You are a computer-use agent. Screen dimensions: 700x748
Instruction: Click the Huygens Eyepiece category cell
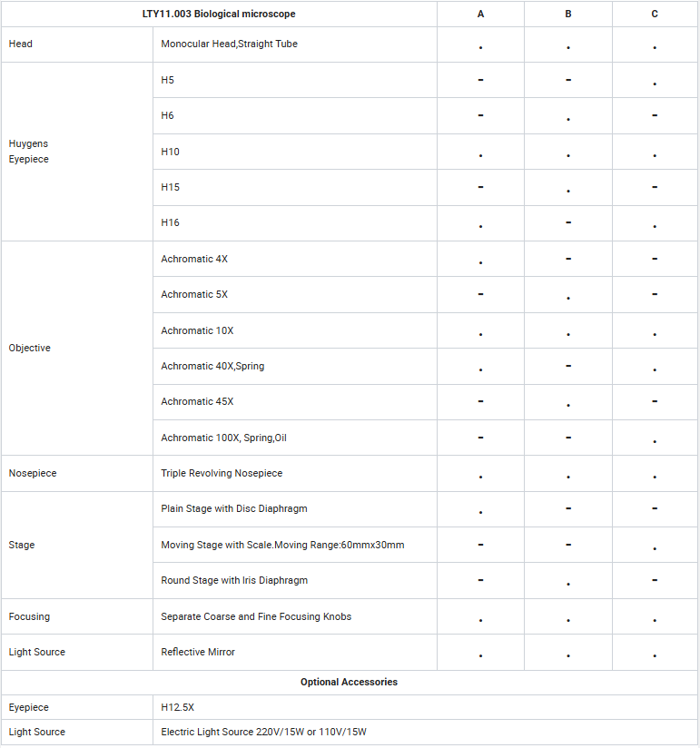pyautogui.click(x=77, y=152)
